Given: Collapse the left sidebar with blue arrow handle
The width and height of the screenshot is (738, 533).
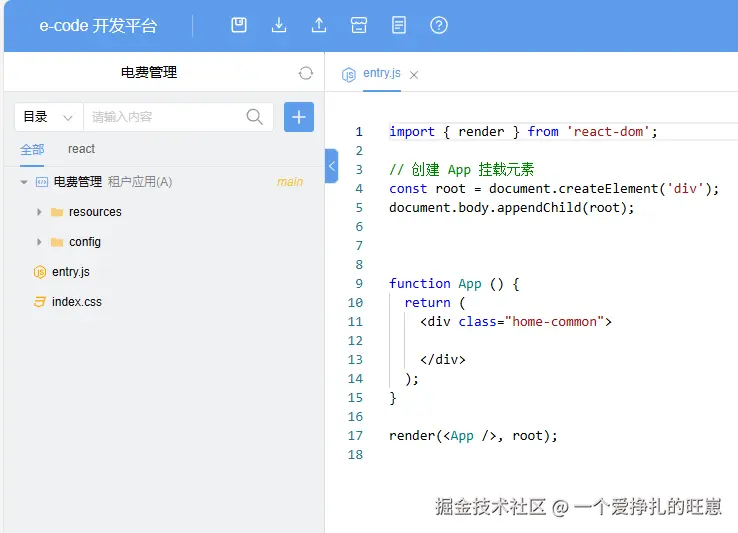Looking at the screenshot, I should pos(331,166).
